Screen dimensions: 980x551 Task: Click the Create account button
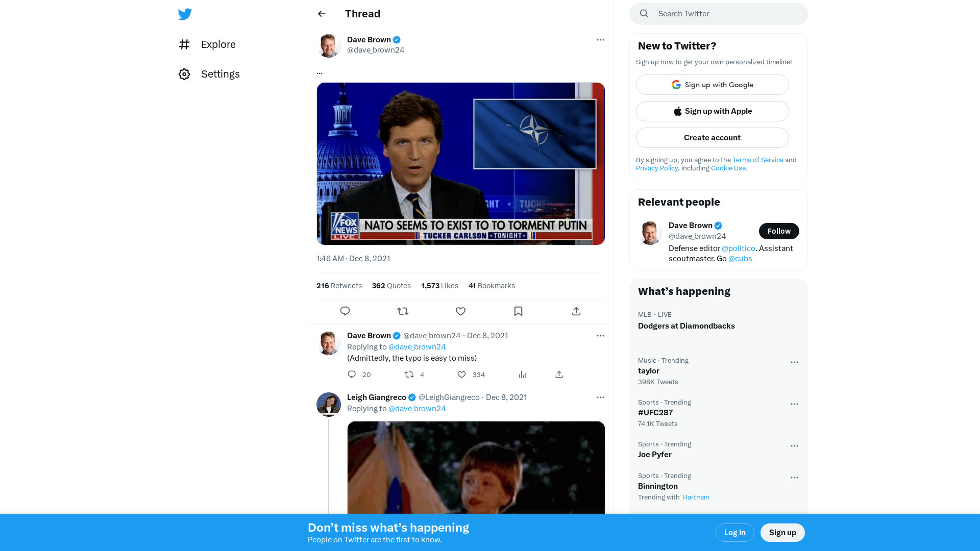click(x=712, y=138)
